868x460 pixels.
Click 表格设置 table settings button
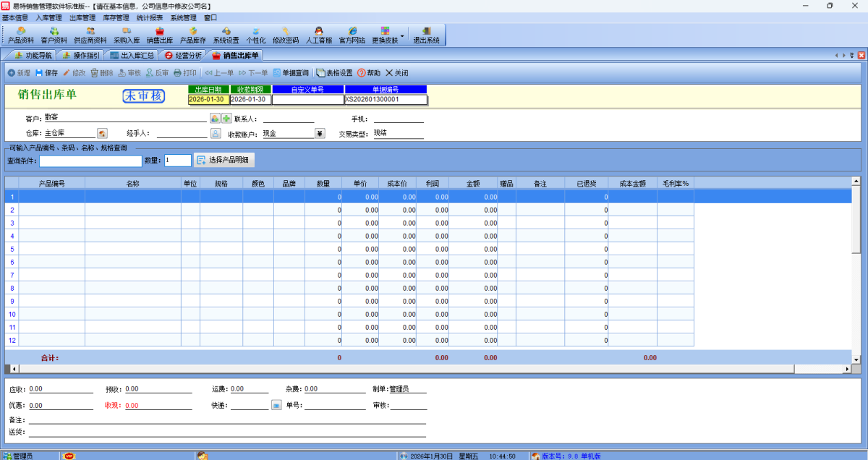[x=334, y=73]
